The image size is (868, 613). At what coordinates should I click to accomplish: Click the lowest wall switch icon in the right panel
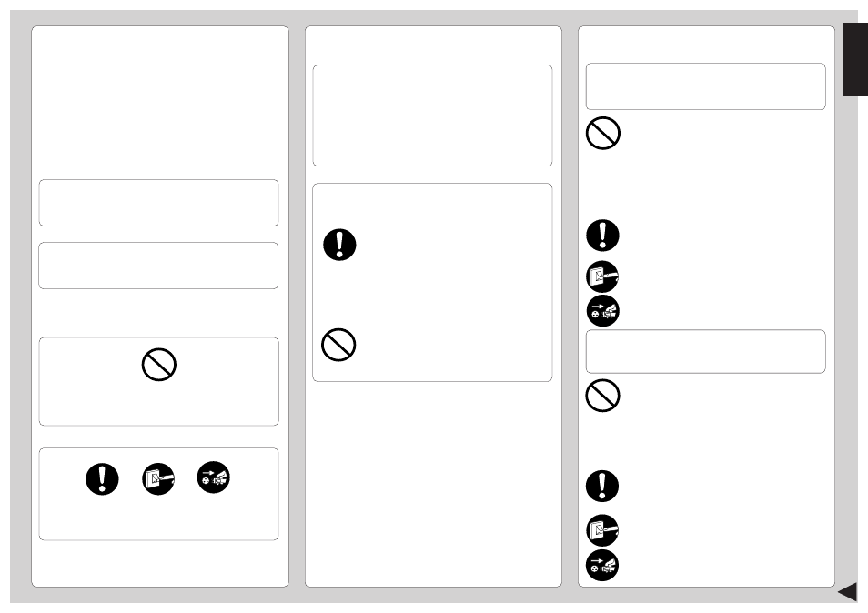(602, 530)
